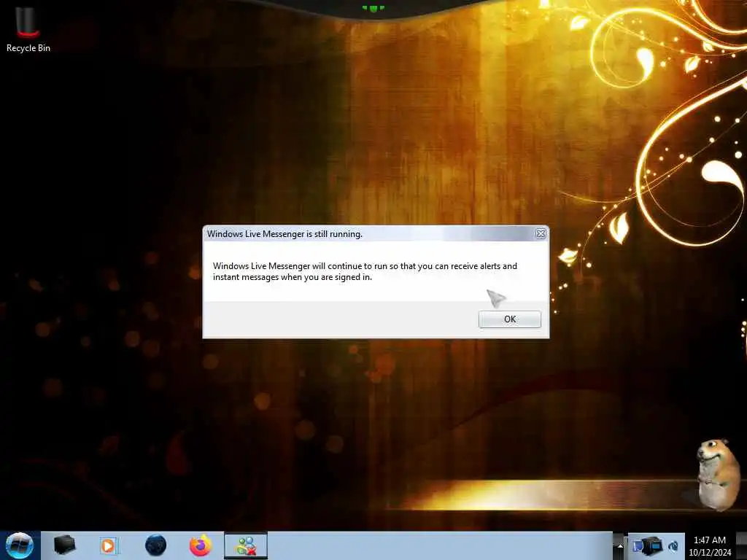The width and height of the screenshot is (747, 560).
Task: Show hidden tray icons arrow
Action: [620, 546]
